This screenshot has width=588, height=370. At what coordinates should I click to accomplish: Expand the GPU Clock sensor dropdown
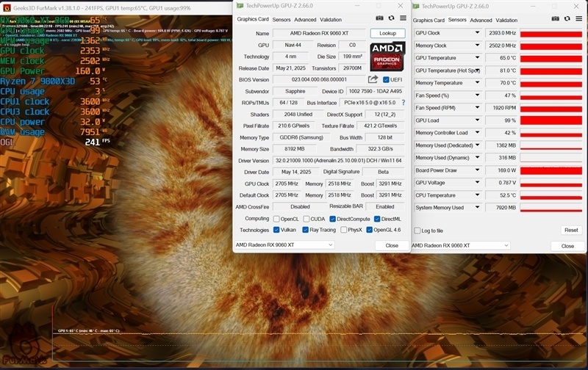pyautogui.click(x=477, y=33)
